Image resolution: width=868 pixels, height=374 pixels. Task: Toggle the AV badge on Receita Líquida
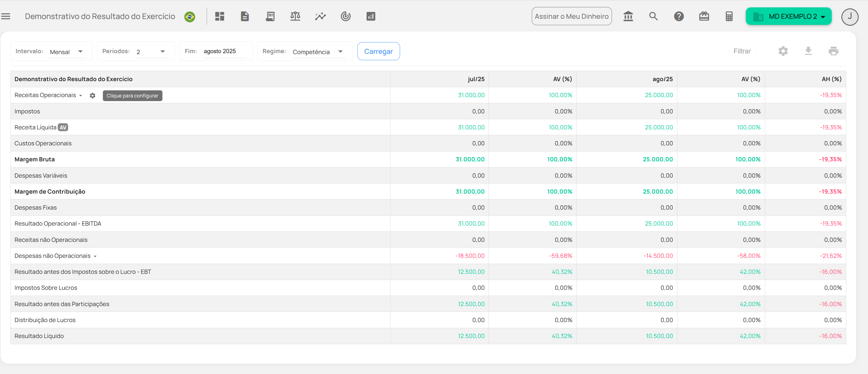click(63, 128)
